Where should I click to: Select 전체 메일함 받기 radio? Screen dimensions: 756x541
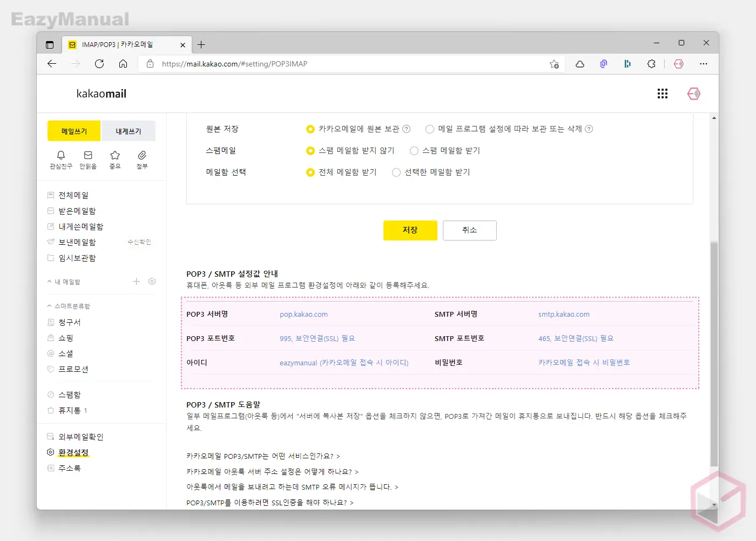click(x=310, y=172)
